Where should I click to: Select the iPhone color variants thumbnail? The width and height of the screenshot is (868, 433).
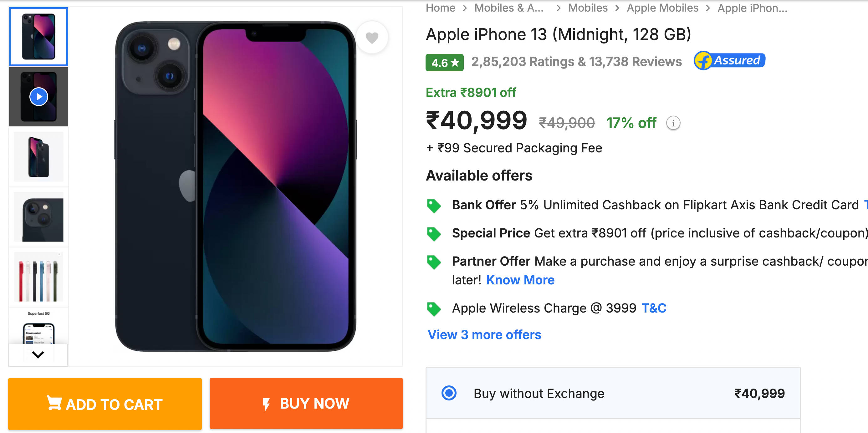pyautogui.click(x=39, y=277)
